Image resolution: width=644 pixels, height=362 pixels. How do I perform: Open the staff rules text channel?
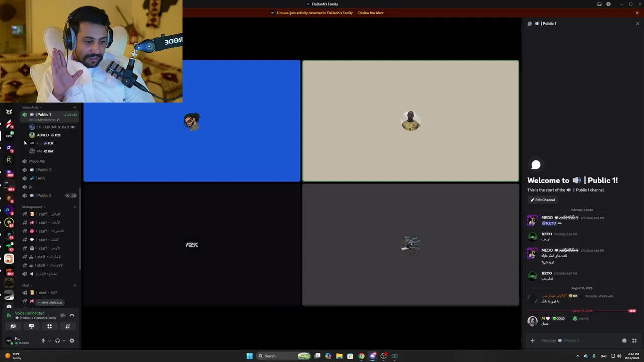[50, 214]
